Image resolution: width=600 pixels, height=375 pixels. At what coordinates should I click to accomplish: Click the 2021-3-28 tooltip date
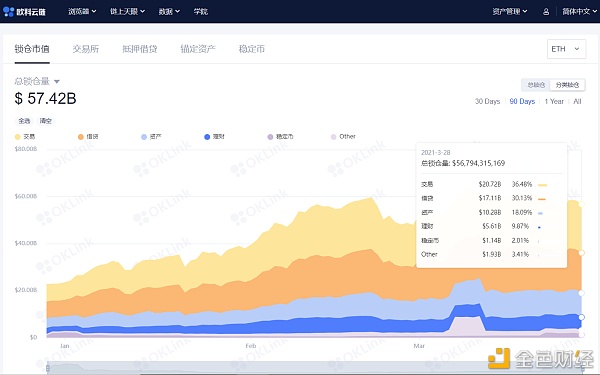[x=435, y=152]
